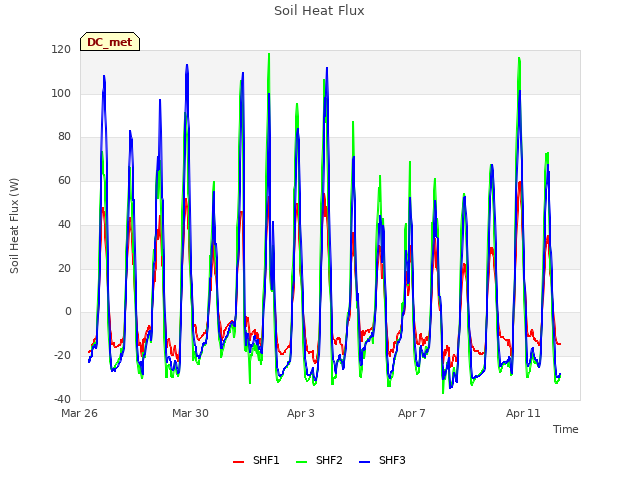Click the Soil Heat Flux (W) axis title
640x480 pixels.
[14, 226]
